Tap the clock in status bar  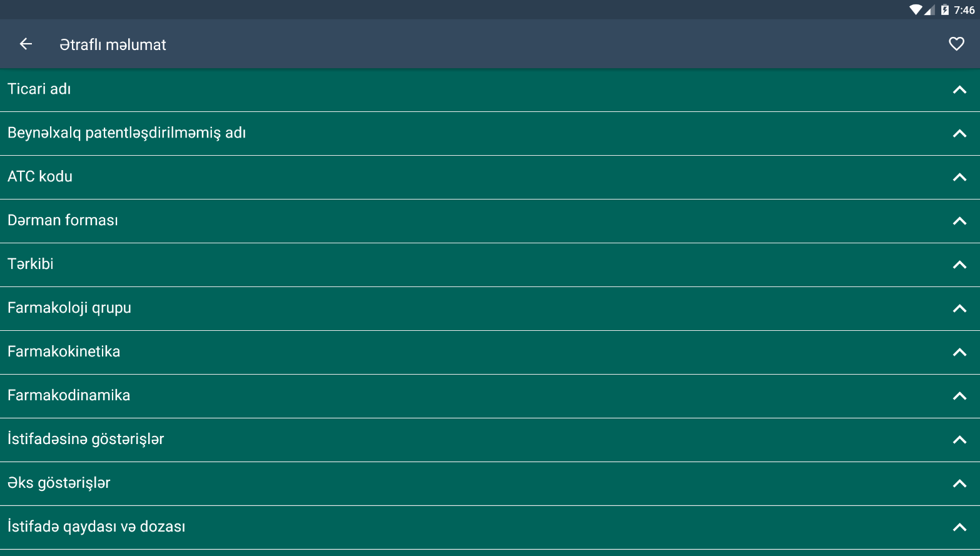pos(964,10)
